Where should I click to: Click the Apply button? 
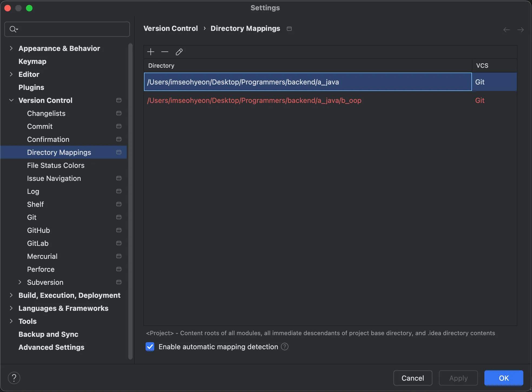tap(458, 378)
